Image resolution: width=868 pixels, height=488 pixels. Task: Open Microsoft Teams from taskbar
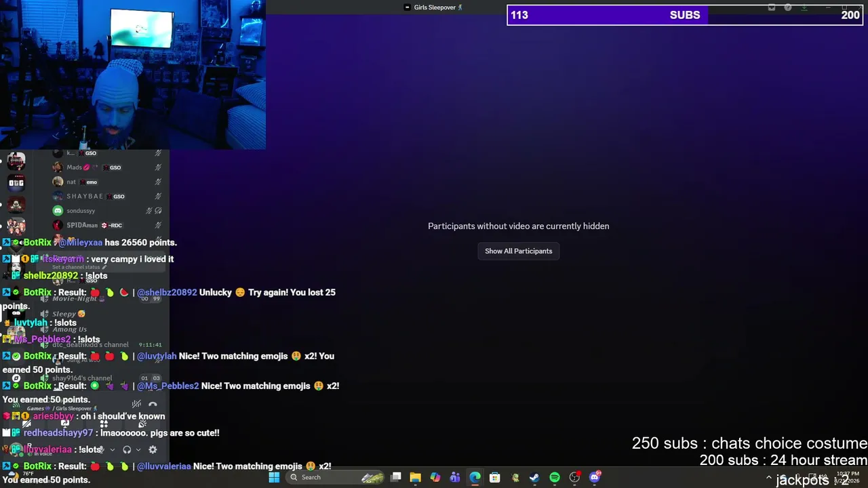point(455,477)
